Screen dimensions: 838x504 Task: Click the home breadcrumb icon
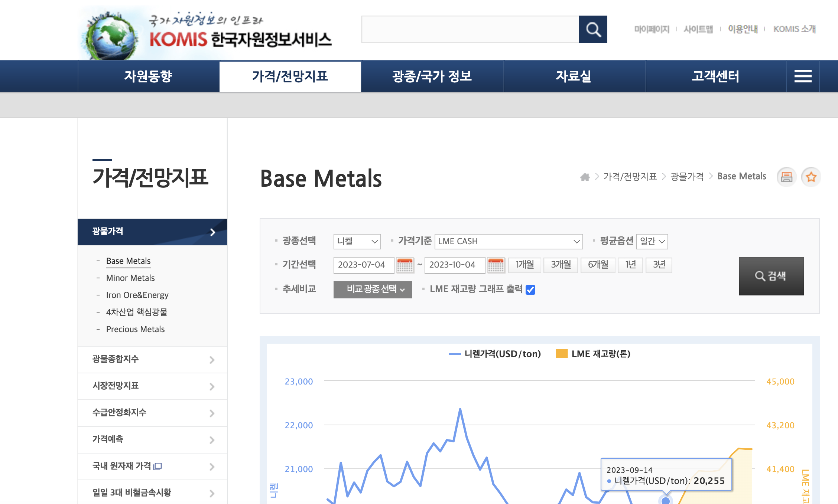pyautogui.click(x=585, y=177)
